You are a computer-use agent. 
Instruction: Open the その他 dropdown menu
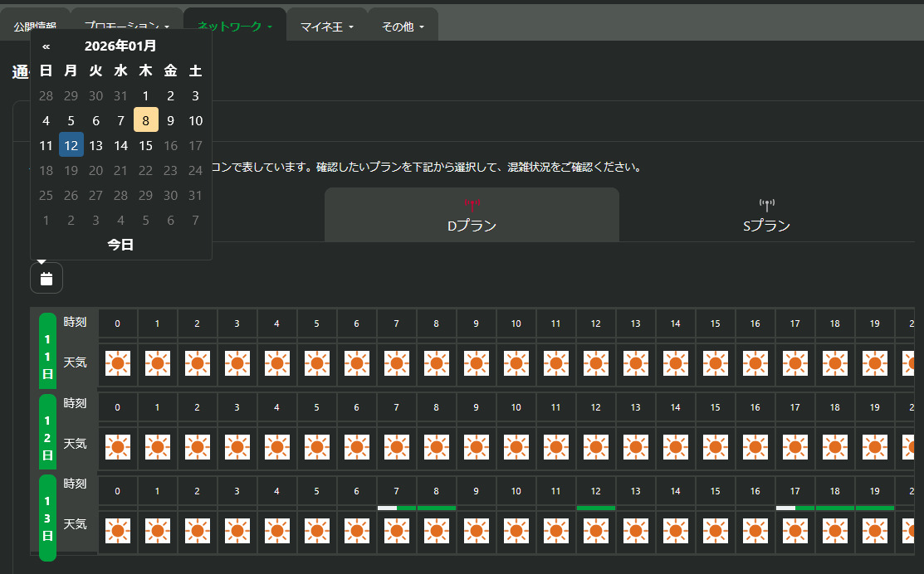tap(403, 27)
